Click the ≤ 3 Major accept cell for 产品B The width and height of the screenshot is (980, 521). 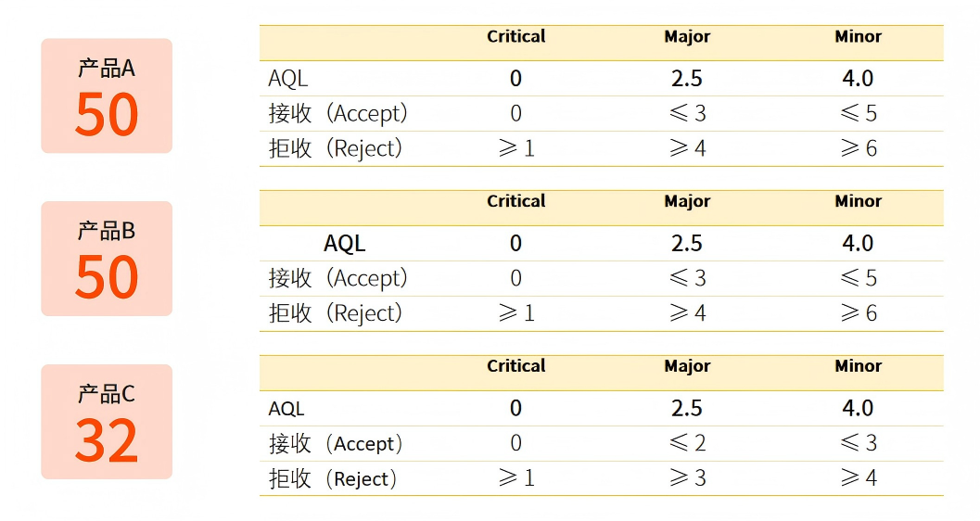[x=687, y=278]
